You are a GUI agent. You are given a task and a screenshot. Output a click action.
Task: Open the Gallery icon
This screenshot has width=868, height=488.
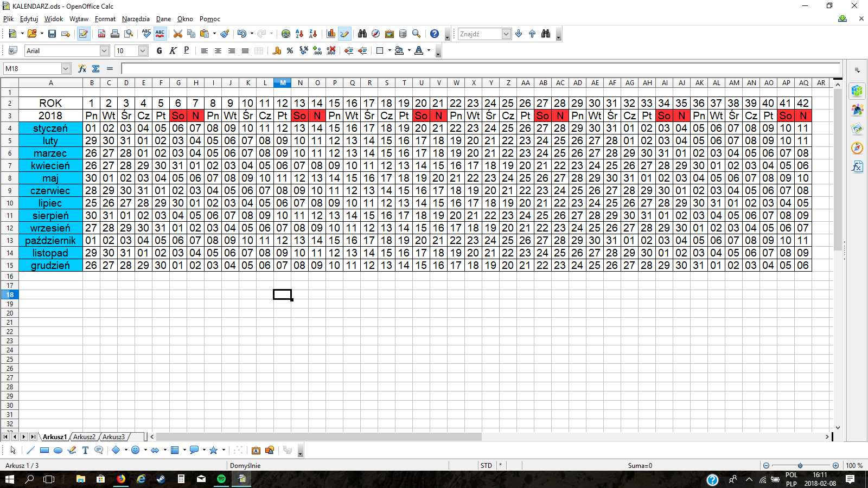389,34
